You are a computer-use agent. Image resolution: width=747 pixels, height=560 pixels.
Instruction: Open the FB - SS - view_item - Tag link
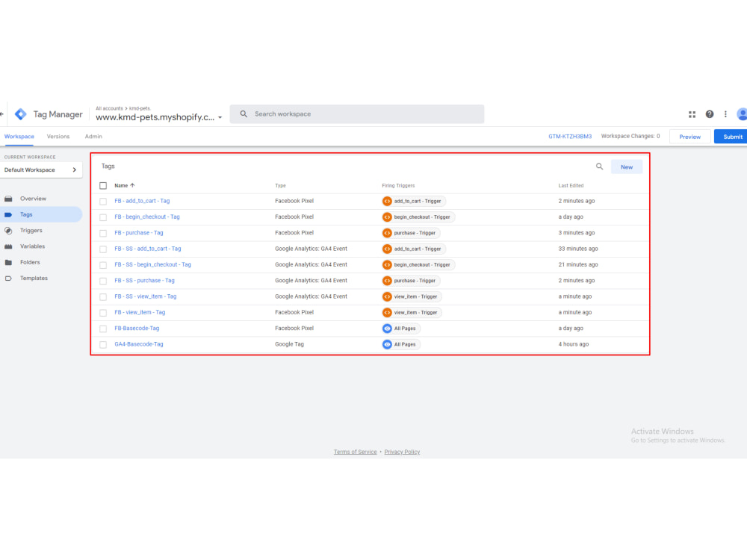click(x=146, y=296)
